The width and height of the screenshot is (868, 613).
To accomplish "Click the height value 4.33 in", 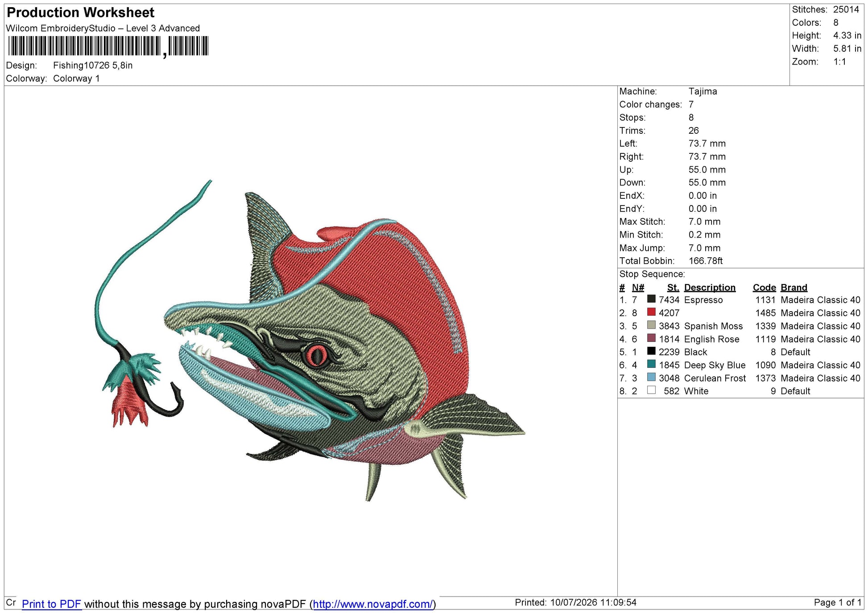I will click(x=847, y=35).
